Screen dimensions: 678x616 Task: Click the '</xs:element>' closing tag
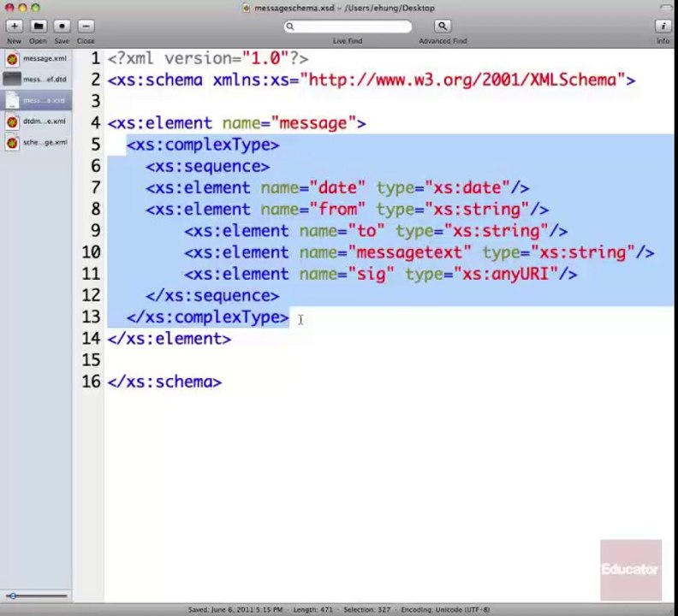point(169,339)
